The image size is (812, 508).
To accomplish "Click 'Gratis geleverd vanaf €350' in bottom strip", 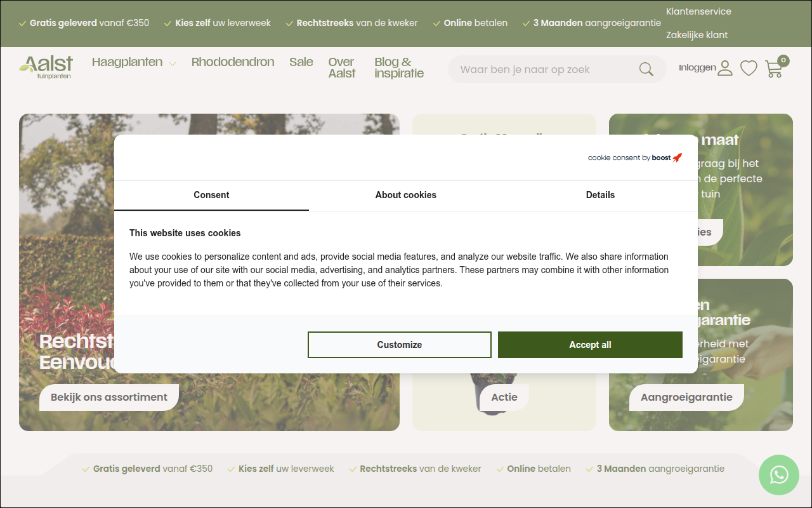I will 153,469.
